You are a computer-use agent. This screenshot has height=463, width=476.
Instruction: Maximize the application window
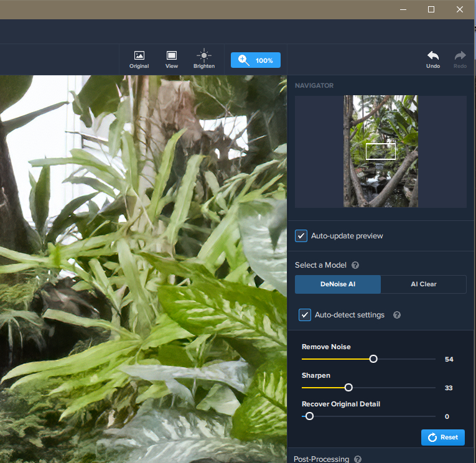coord(431,9)
